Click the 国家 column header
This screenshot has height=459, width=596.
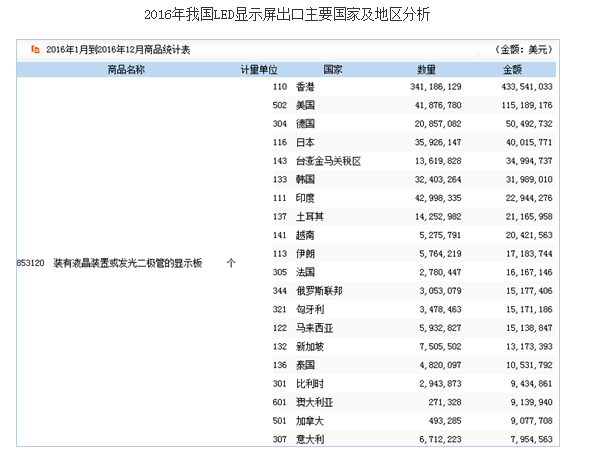click(333, 70)
